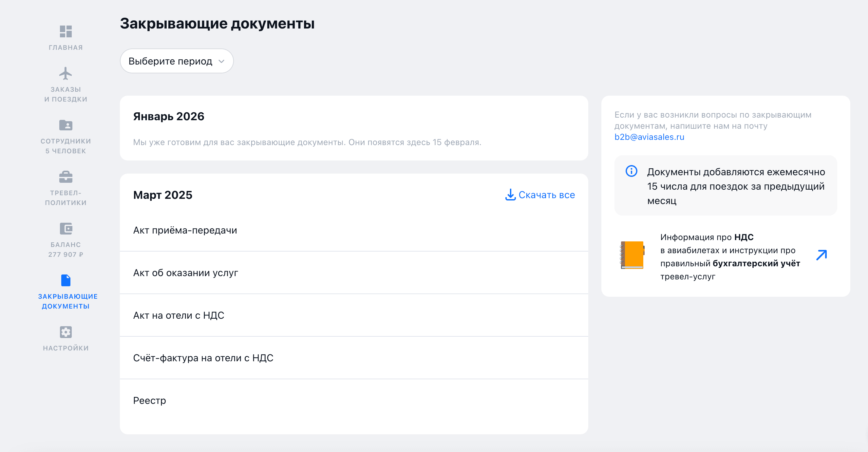Click the chevron on the period selector
868x452 pixels.
(221, 61)
